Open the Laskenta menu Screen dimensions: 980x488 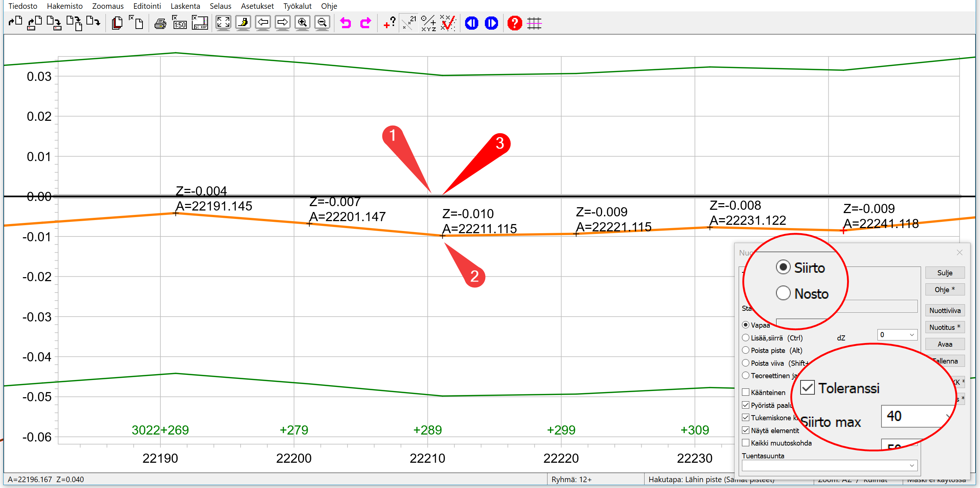[x=185, y=6]
